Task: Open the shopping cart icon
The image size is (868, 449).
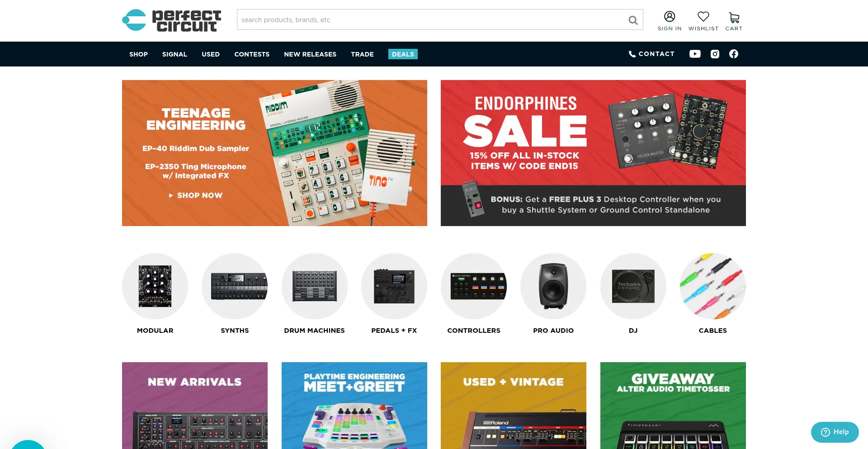Action: [734, 17]
